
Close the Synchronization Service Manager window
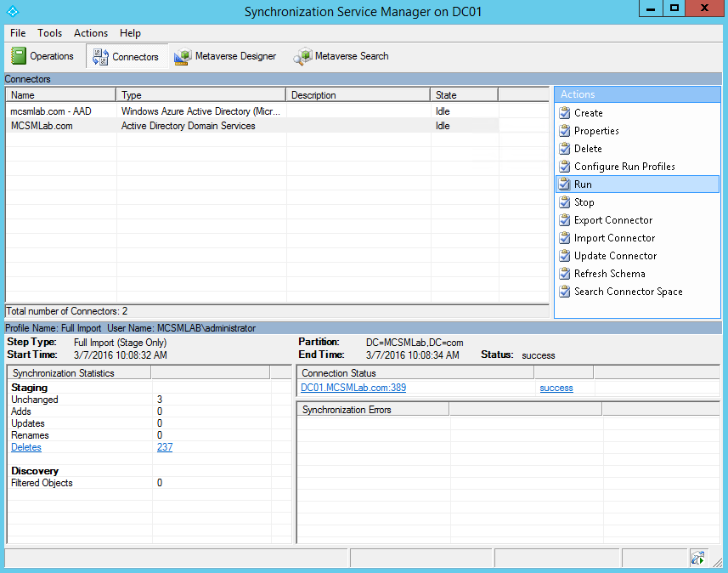tap(704, 9)
